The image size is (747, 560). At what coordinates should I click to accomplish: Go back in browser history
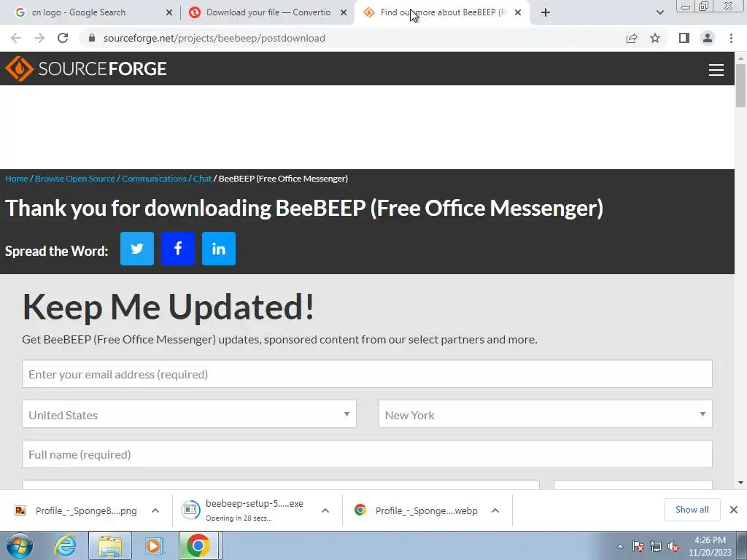16,38
